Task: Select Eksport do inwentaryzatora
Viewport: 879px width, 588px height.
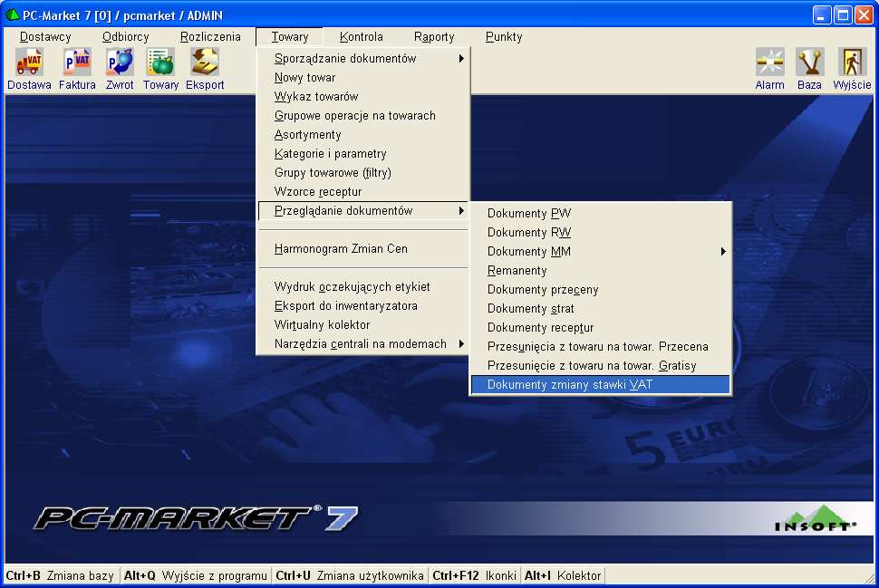Action: 363,306
